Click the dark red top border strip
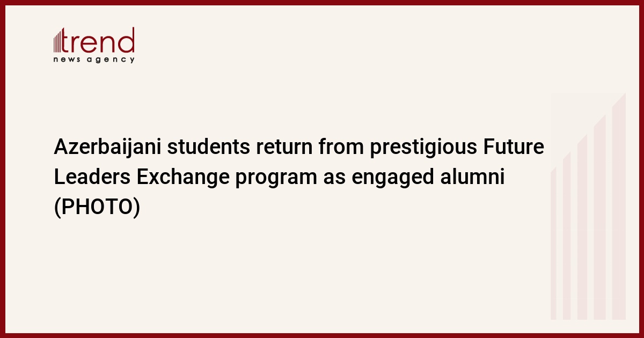Viewport: 644px width, 338px height. pyautogui.click(x=322, y=2)
